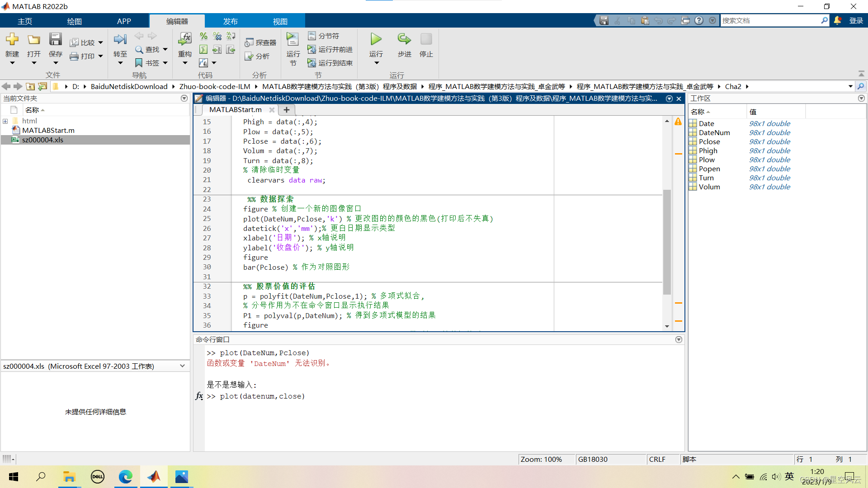
Task: Click the green Run (运行) button
Action: [376, 40]
